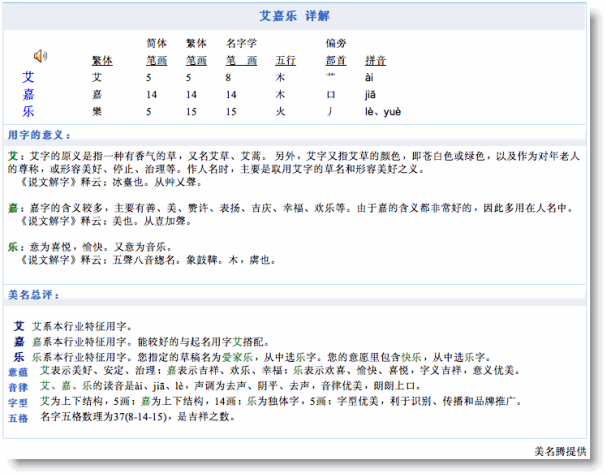Click the 简体笔画 column header
The height and width of the screenshot is (475, 606).
[x=155, y=53]
